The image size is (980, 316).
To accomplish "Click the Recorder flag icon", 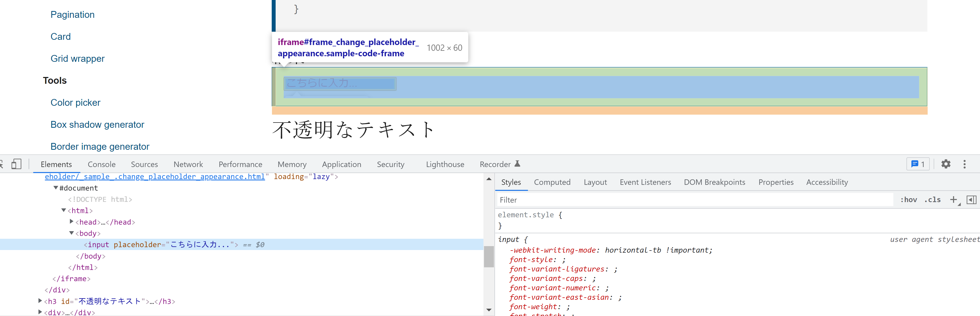I will tap(517, 164).
